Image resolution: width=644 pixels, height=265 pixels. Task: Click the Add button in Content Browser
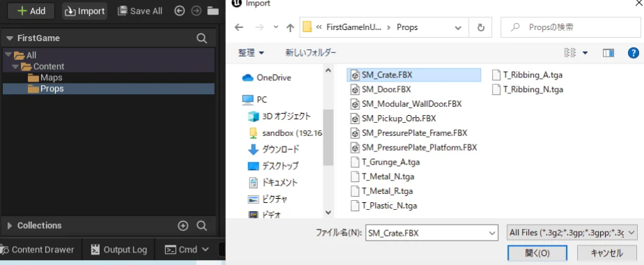point(31,11)
